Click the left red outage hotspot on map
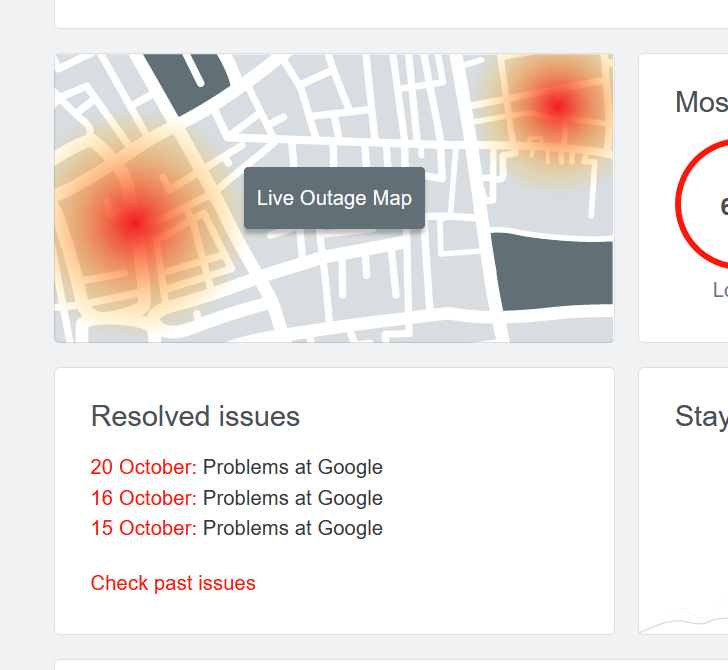The width and height of the screenshot is (728, 670). (133, 222)
